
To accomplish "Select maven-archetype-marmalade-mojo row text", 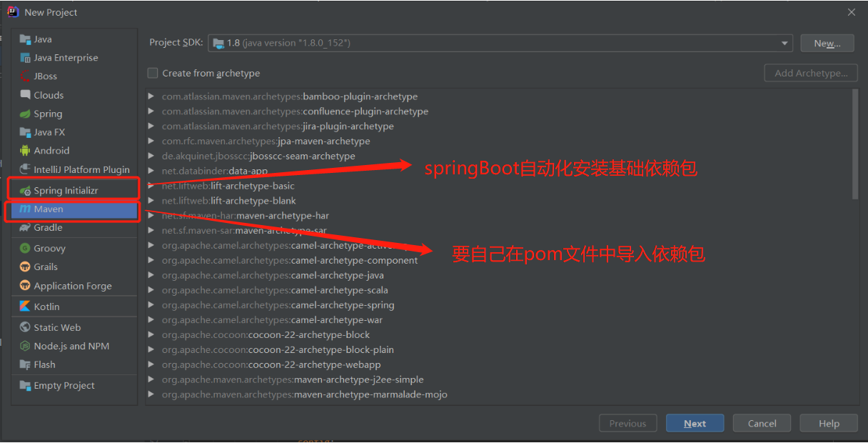I will pos(305,394).
